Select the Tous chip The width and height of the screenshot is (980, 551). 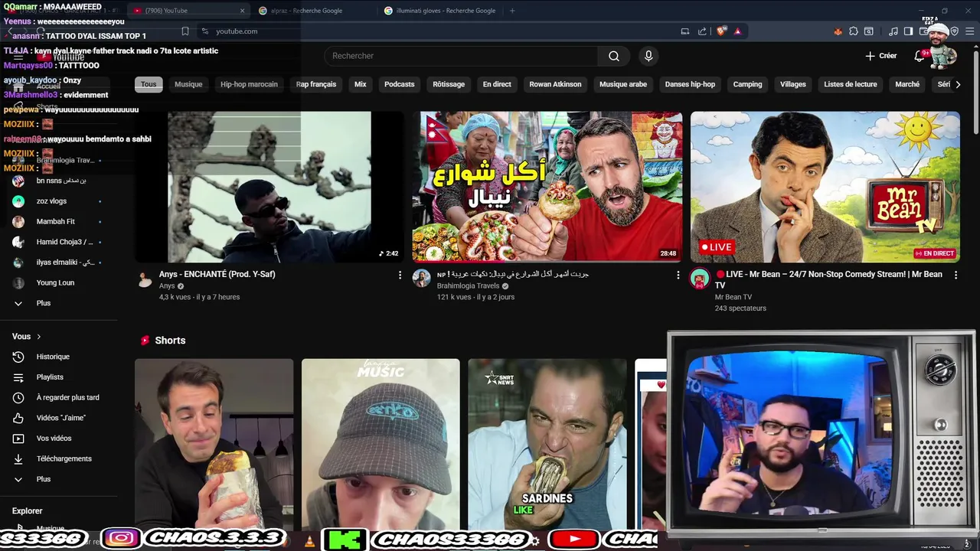(149, 84)
